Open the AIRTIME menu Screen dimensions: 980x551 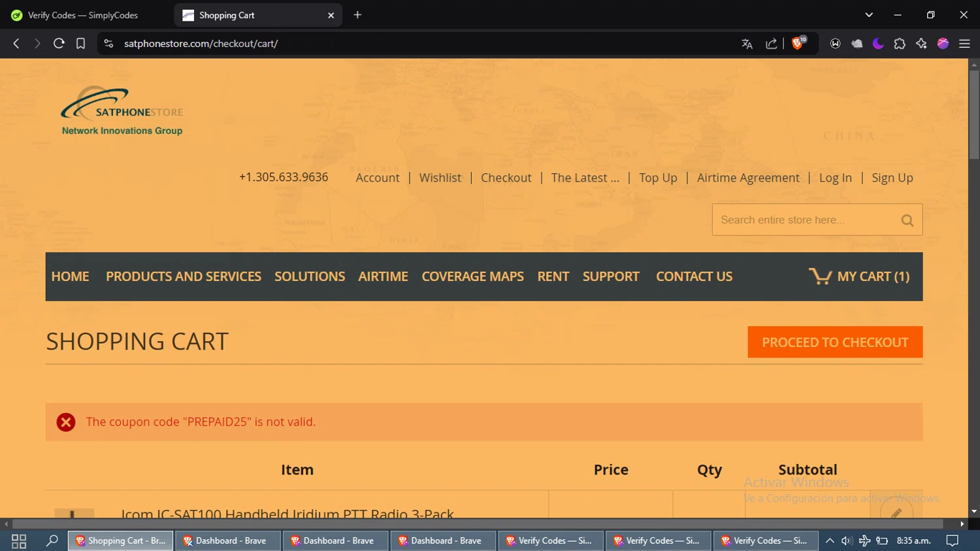coord(383,276)
